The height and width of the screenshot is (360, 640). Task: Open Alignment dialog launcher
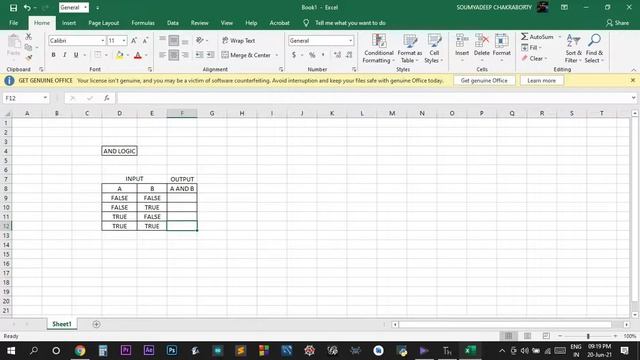tap(281, 69)
